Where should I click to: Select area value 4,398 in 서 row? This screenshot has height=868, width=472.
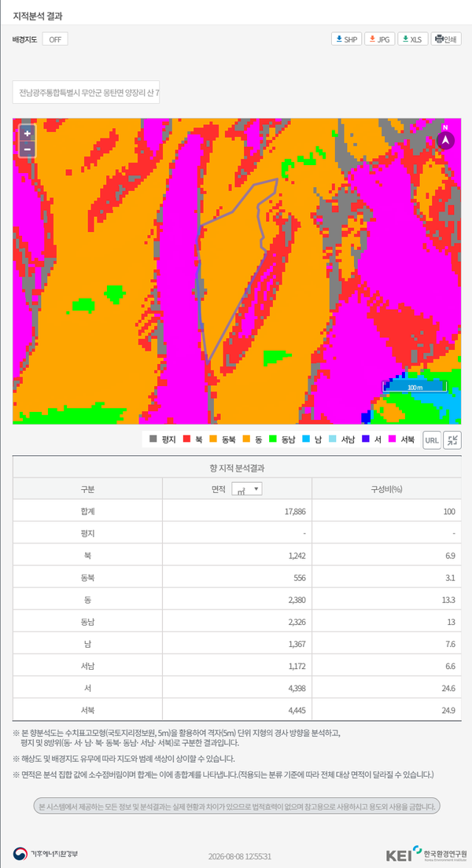[297, 689]
